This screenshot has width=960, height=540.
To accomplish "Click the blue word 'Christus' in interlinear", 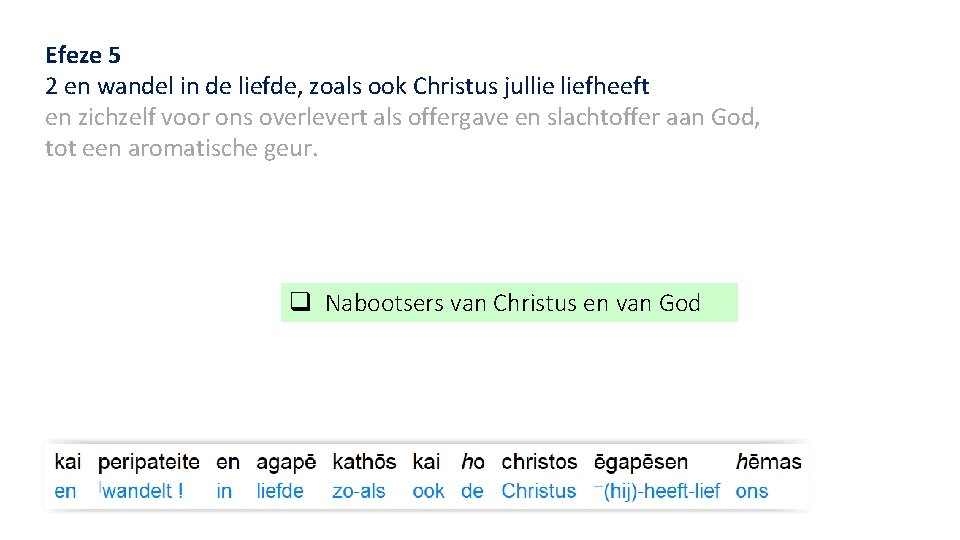I will pos(539,491).
